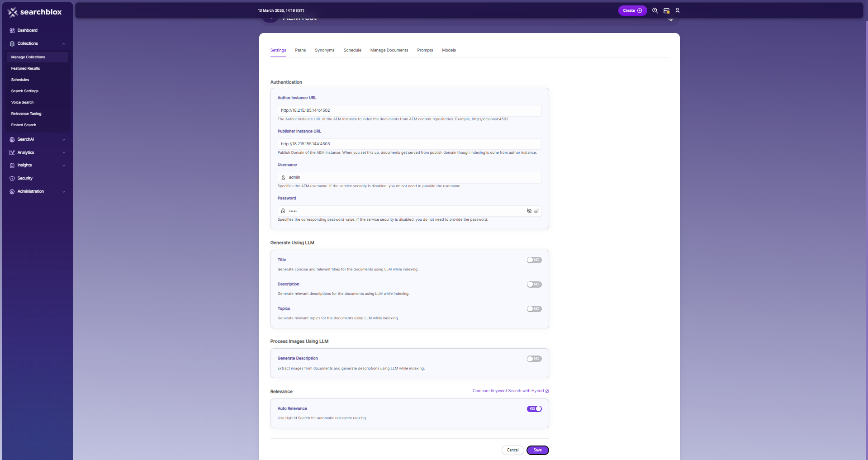
Task: Open the Schedule tab
Action: 352,50
